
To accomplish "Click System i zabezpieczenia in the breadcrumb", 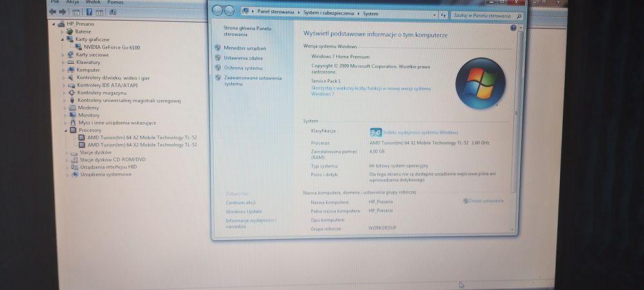I will [x=328, y=13].
